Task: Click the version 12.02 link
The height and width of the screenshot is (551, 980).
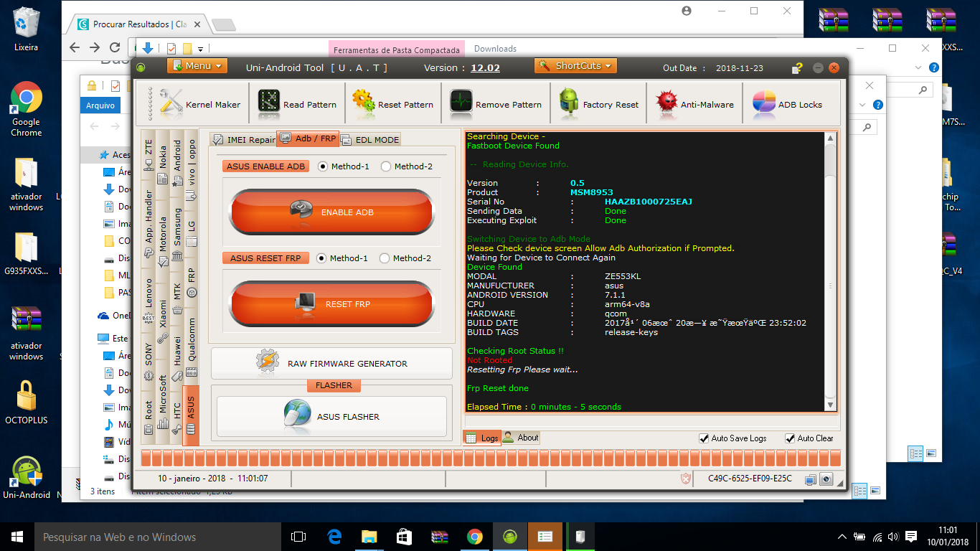Action: (485, 68)
